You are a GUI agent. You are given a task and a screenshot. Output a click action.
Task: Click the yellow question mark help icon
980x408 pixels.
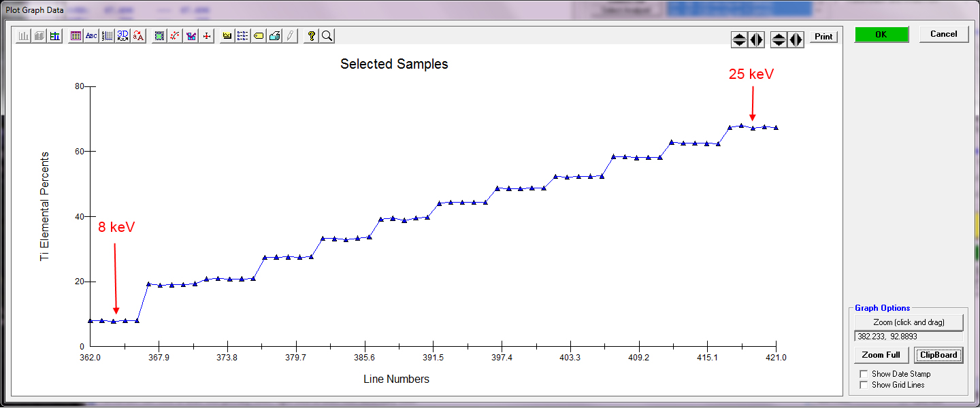pos(311,36)
